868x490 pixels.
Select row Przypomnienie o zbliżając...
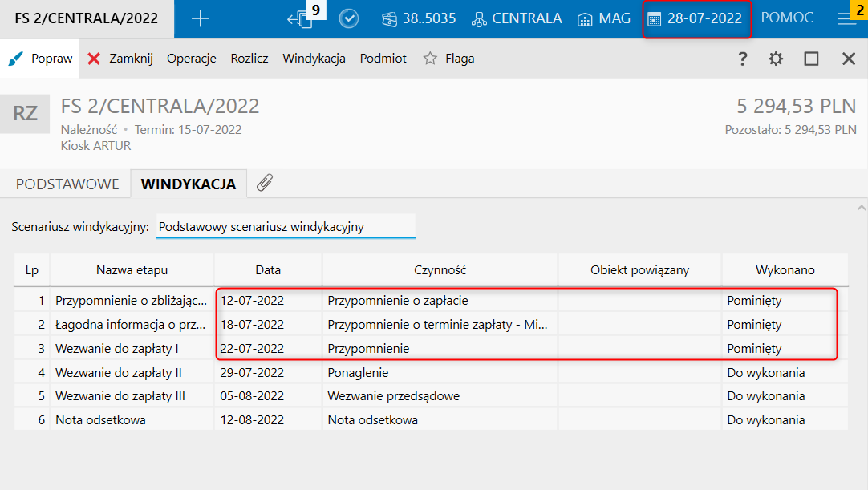pos(431,300)
